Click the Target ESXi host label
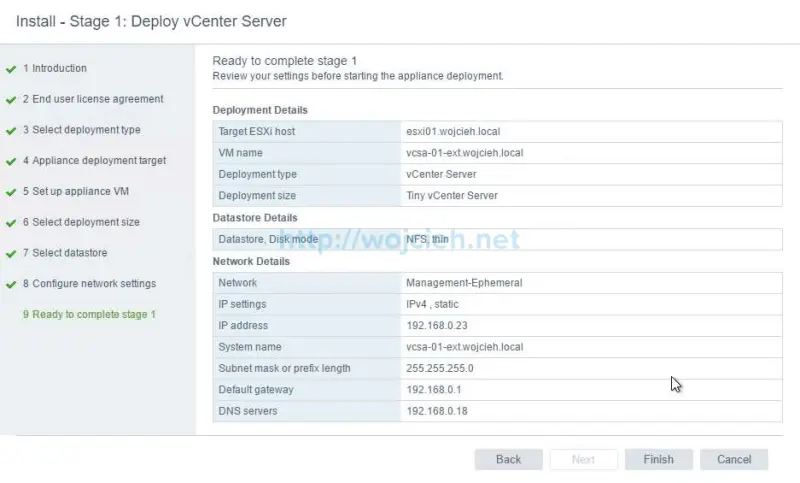This screenshot has width=800, height=483. tap(257, 132)
